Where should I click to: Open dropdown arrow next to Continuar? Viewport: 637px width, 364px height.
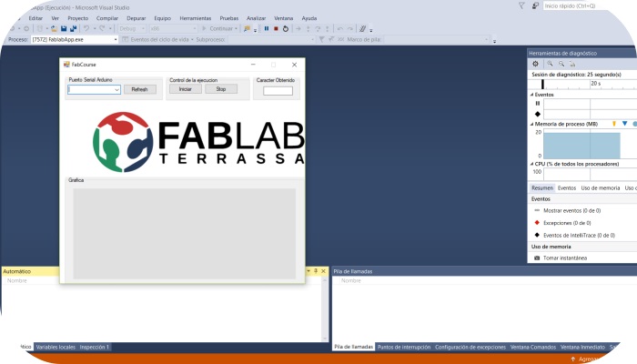236,28
